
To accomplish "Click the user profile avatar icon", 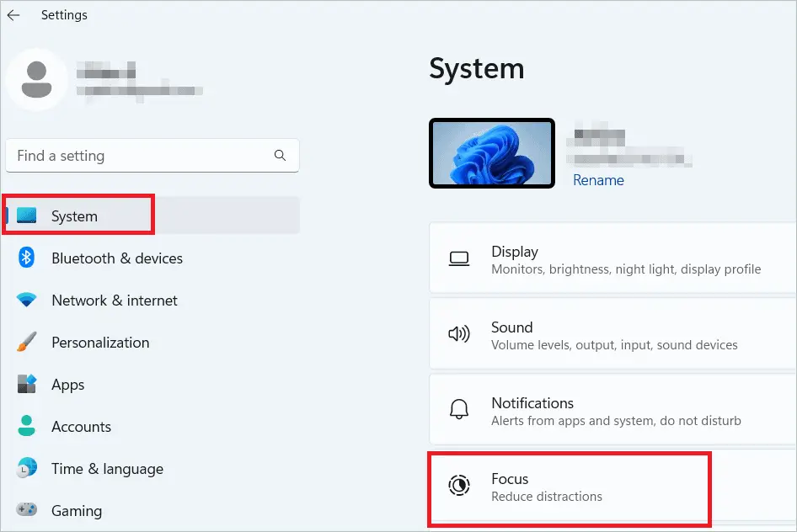I will click(x=36, y=79).
